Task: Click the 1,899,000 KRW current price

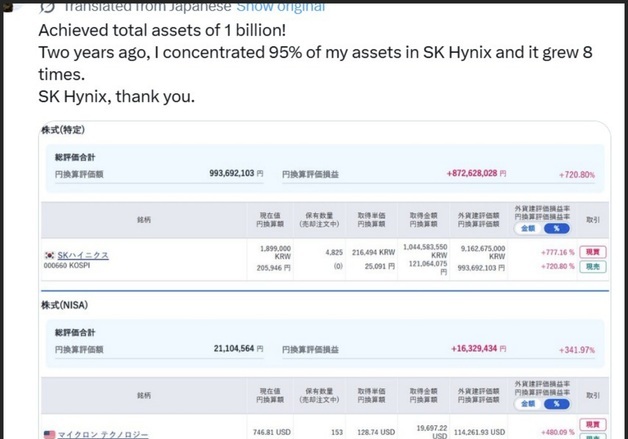Action: (x=276, y=252)
